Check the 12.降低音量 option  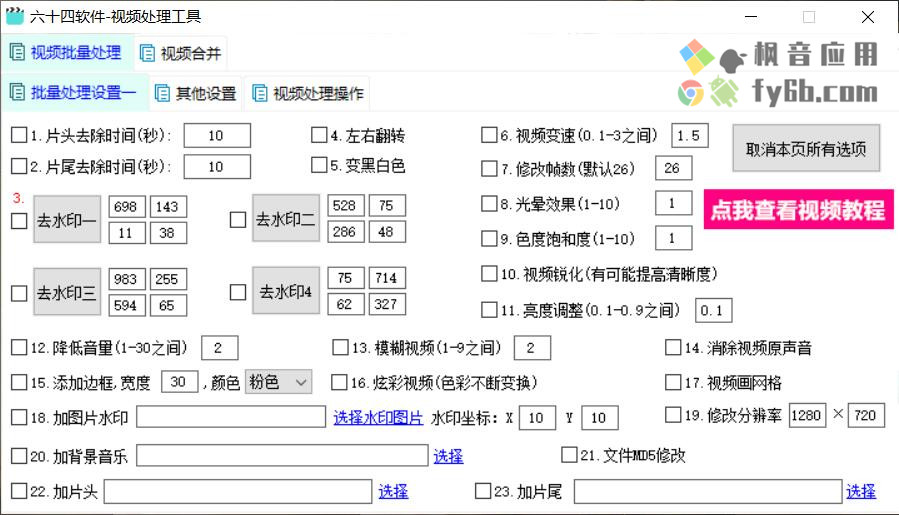pos(19,348)
